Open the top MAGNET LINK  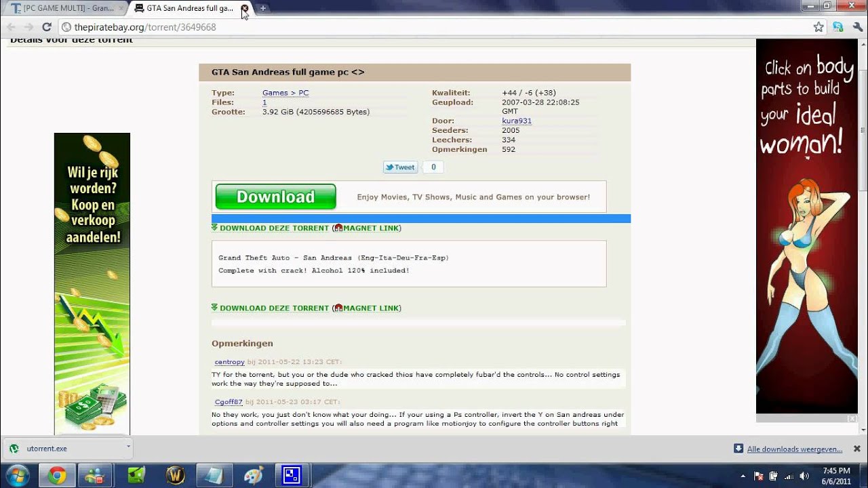[370, 228]
